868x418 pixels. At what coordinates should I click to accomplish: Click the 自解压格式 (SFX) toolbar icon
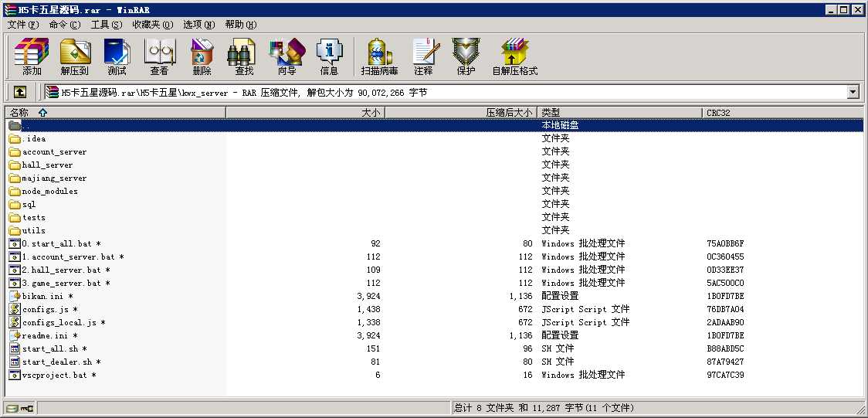pos(515,56)
